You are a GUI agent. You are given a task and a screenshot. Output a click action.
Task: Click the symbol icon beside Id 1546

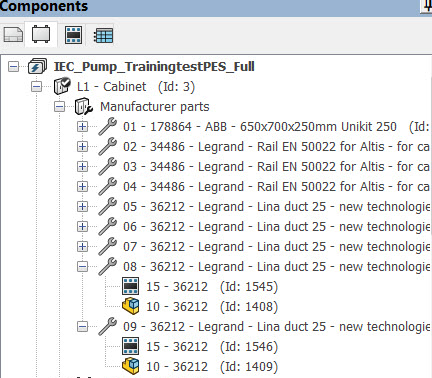(x=130, y=346)
